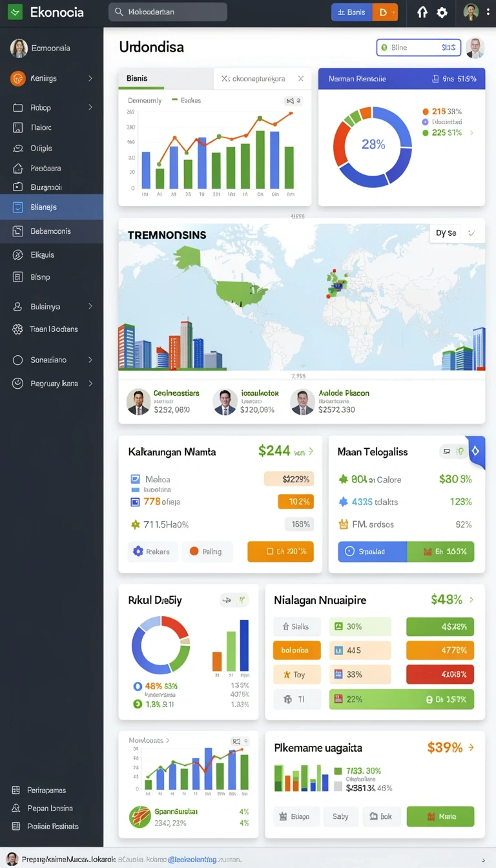
Task: Click the blue Srpaulad button
Action: pos(373,552)
